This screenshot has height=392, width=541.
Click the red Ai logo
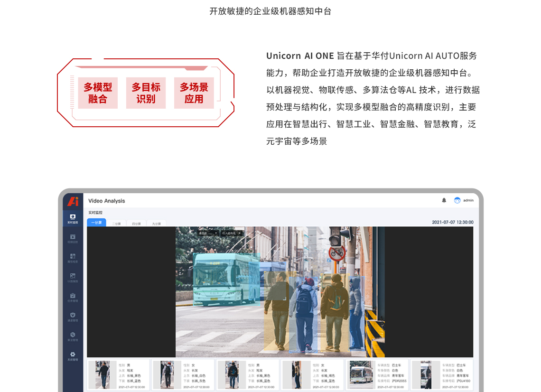tap(73, 201)
